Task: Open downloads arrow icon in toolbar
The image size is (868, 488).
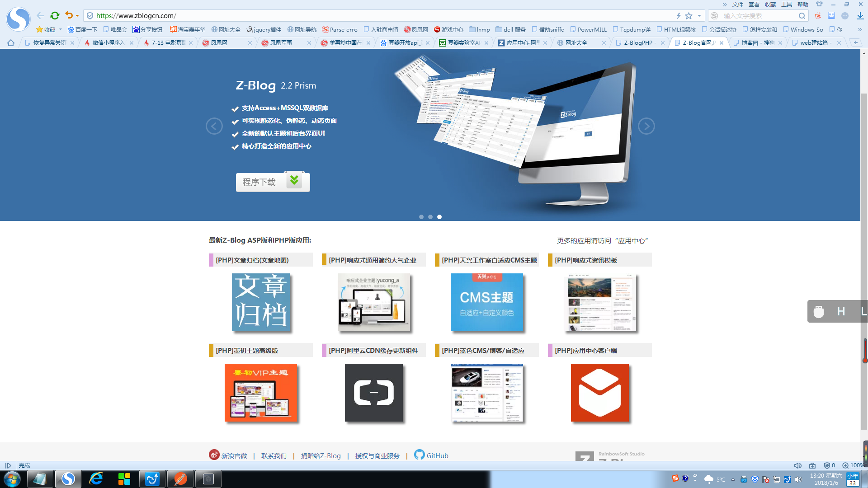Action: [860, 16]
